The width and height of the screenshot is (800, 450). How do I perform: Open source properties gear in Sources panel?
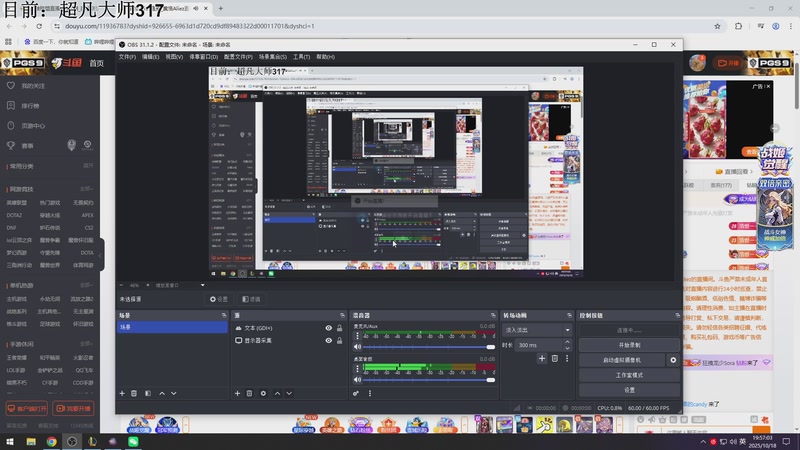pos(263,393)
